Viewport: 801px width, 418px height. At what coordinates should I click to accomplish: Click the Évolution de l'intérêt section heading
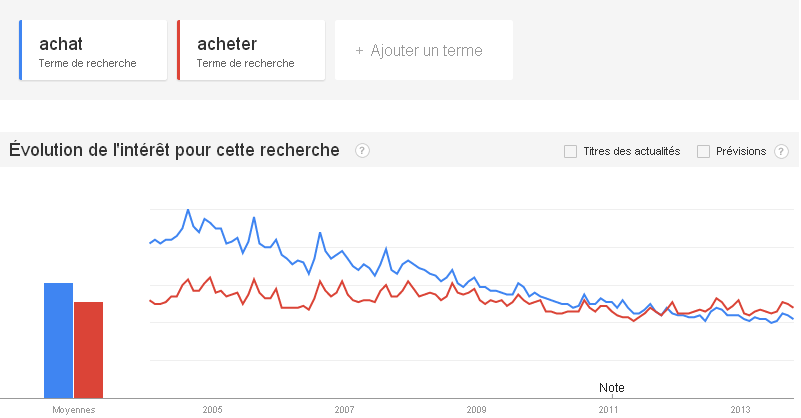tap(174, 151)
